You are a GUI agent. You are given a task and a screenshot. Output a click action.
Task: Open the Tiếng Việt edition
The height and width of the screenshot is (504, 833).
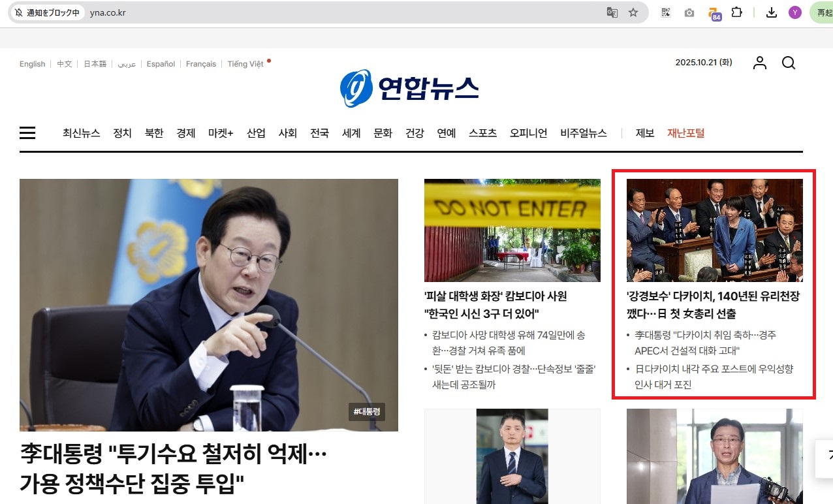point(245,64)
